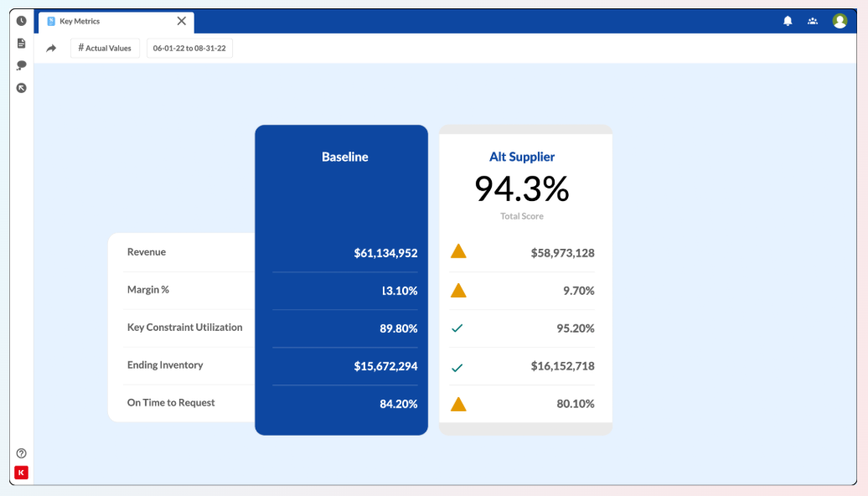Open the collaboration users icon in header
Screen dimensions: 868x496
813,20
